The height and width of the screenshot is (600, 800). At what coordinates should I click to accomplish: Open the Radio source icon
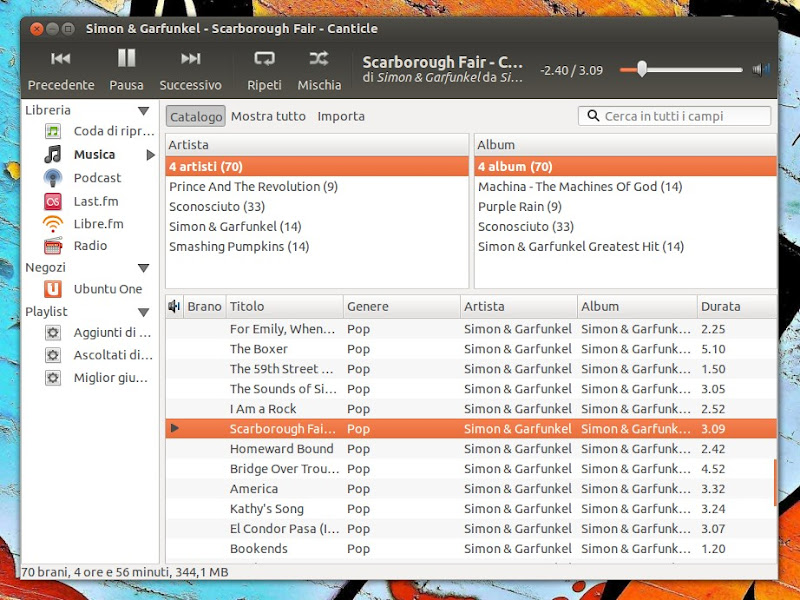tap(53, 246)
